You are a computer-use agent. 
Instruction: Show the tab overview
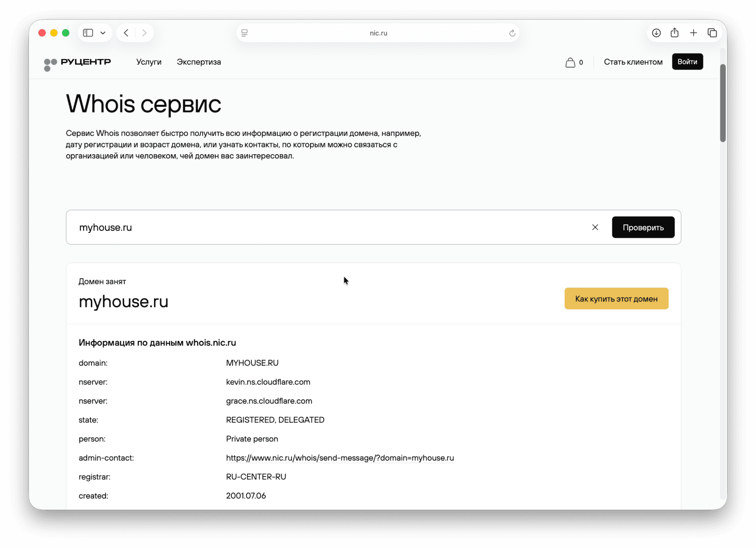pos(712,33)
